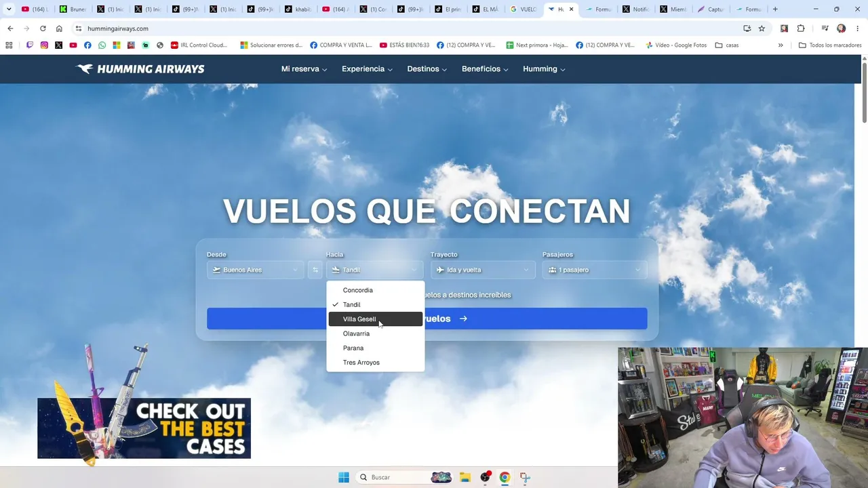
Task: Click the address bar showing hummingairways.com
Action: pyautogui.click(x=407, y=28)
